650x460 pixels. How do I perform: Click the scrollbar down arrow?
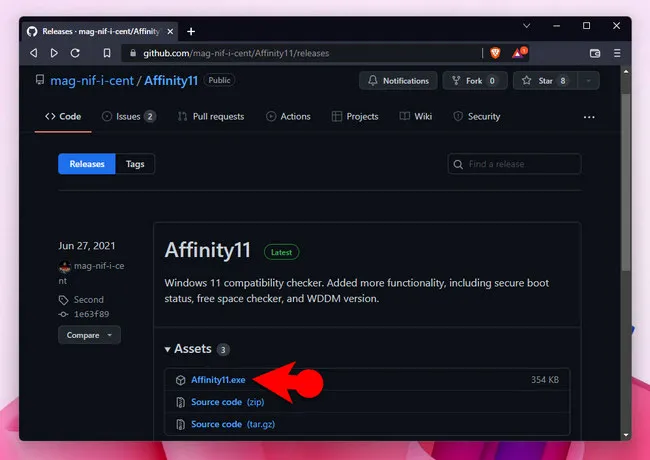[x=626, y=435]
